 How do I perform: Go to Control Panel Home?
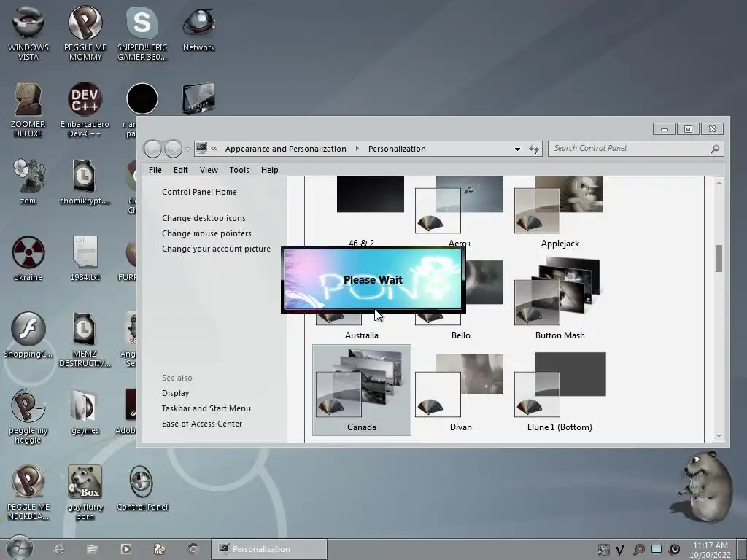tap(199, 192)
